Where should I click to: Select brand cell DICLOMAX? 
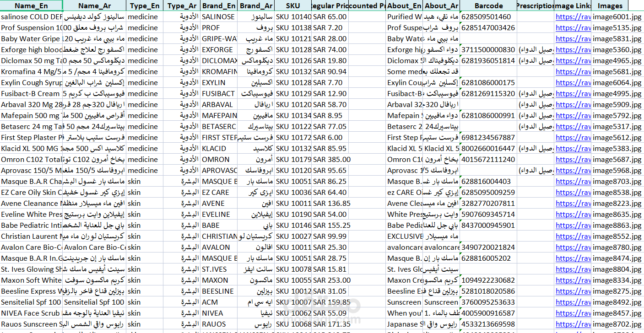(x=219, y=61)
